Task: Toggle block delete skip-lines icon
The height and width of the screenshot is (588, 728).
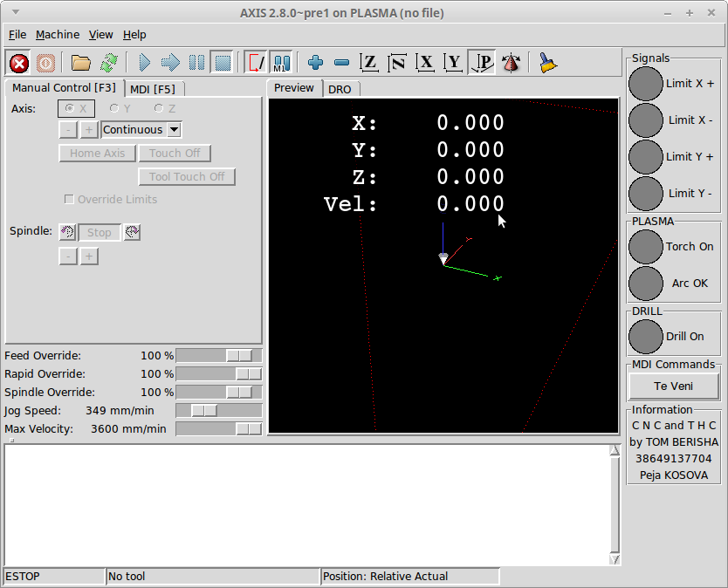Action: click(256, 63)
